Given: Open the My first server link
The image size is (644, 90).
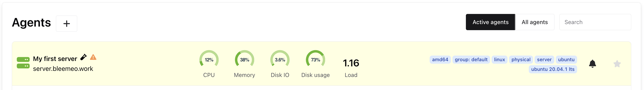Looking at the screenshot, I should tap(55, 59).
